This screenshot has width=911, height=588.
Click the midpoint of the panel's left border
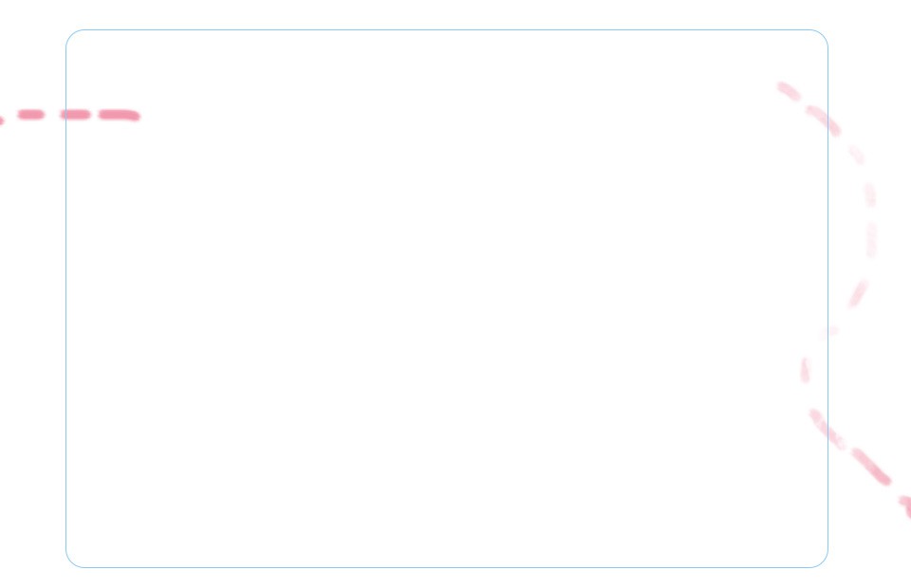(x=65, y=299)
